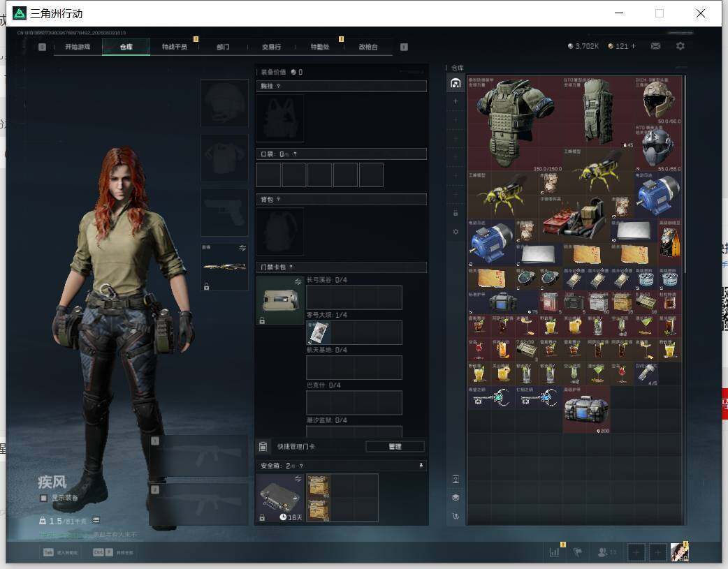Open the 交易行 tab
The width and height of the screenshot is (728, 569).
click(271, 47)
